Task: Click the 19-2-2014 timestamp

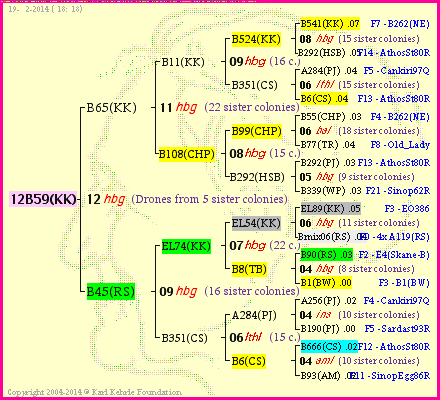Action: click(x=45, y=9)
